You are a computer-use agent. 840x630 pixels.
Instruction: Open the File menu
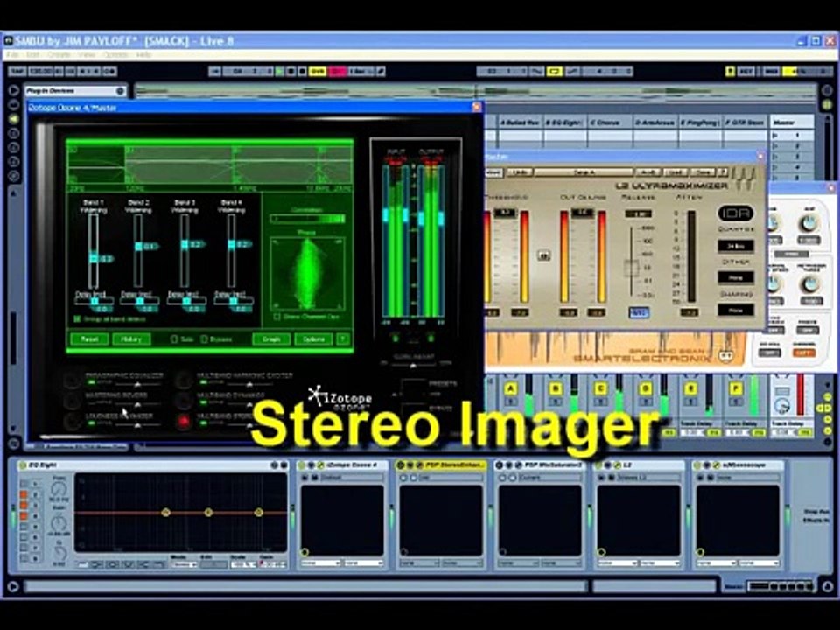tap(13, 54)
